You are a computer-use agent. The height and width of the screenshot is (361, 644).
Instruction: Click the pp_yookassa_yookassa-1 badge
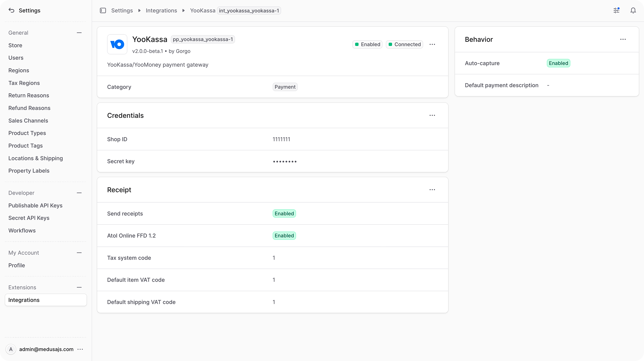pos(203,40)
